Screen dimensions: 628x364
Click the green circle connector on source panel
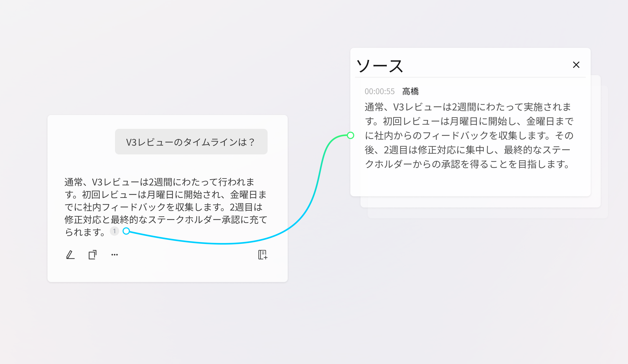point(350,135)
